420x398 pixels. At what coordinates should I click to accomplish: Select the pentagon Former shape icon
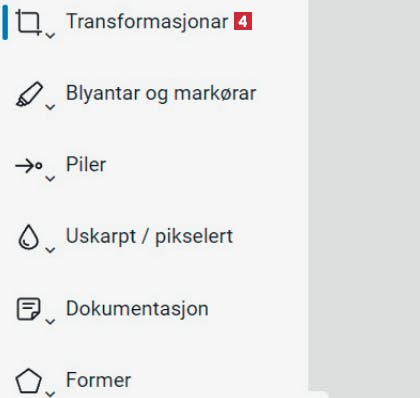coord(29,381)
